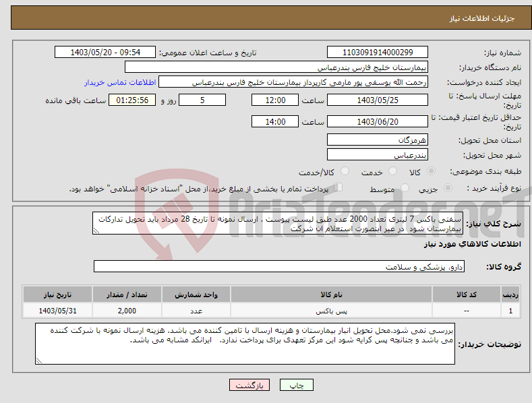Image resolution: width=532 pixels, height=403 pixels.
Task: Click the item name cell پس باکس
Action: tap(331, 311)
